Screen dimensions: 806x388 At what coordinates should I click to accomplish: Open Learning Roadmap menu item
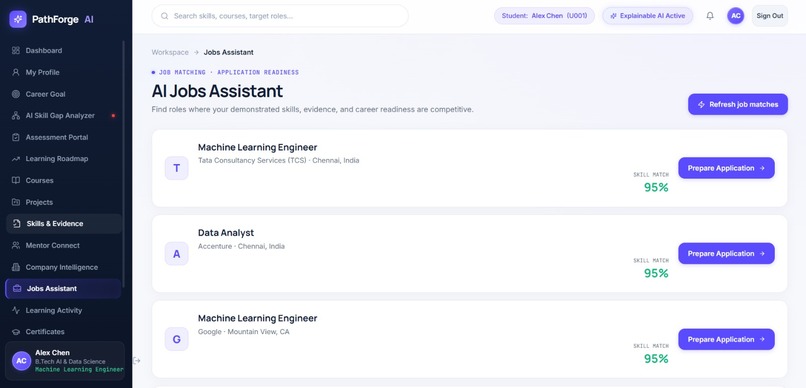click(64, 159)
